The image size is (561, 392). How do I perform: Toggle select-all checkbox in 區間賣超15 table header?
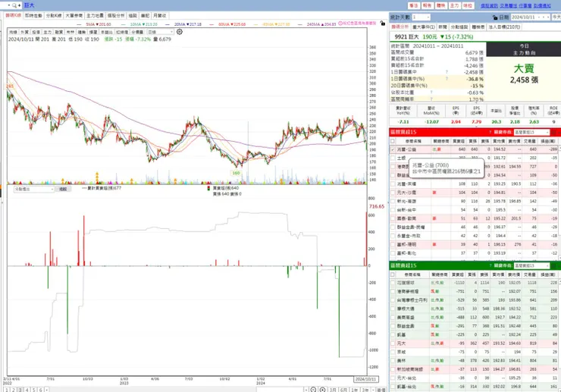click(x=393, y=274)
